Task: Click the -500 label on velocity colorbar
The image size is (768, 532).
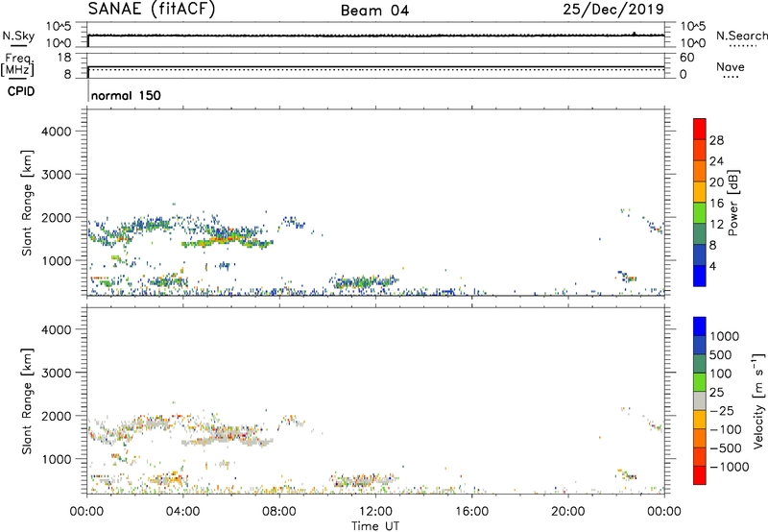Action: 726,447
